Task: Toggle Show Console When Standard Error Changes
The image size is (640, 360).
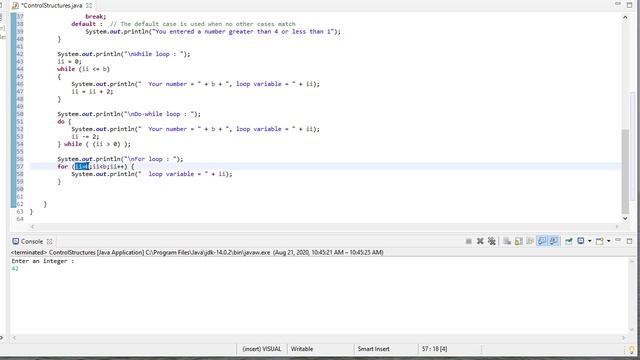Action: [x=553, y=241]
